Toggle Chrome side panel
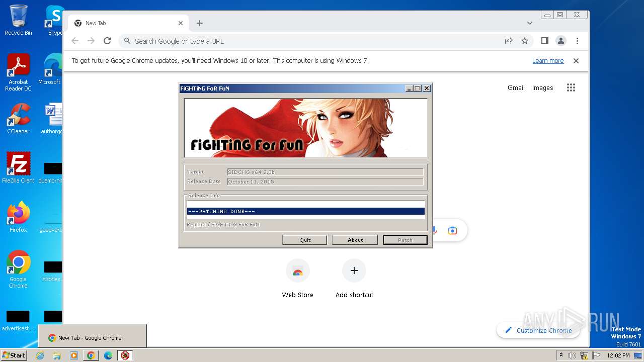The width and height of the screenshot is (644, 362). (545, 41)
